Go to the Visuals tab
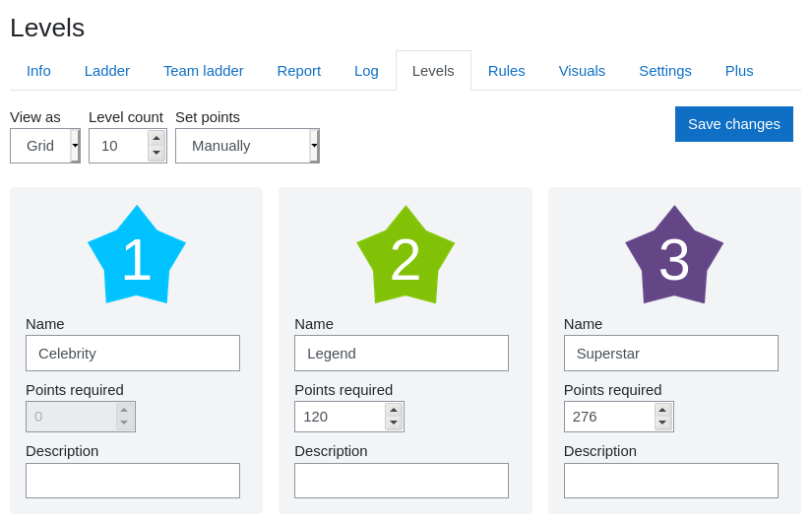 582,71
